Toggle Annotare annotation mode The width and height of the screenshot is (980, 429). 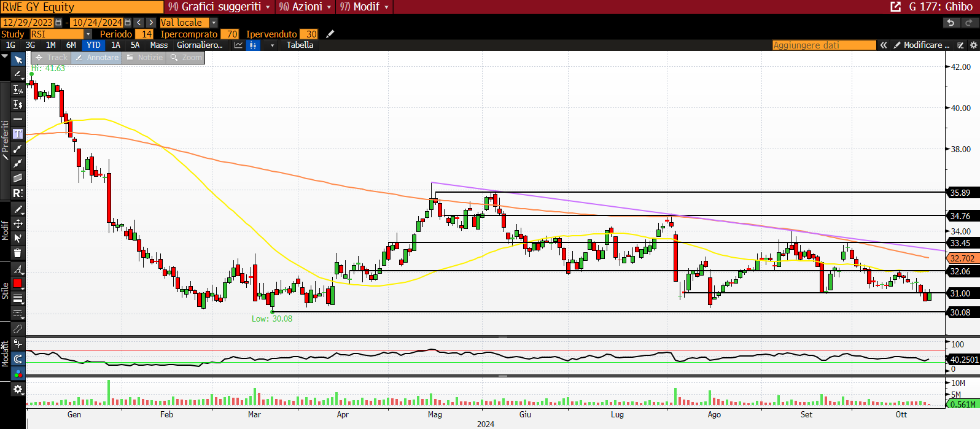[97, 57]
